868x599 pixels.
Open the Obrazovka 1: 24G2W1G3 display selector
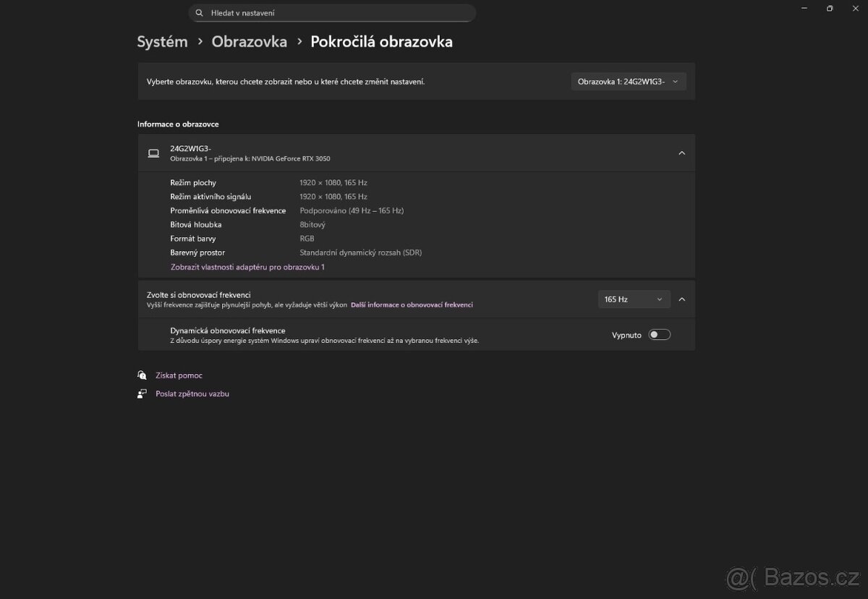click(628, 81)
